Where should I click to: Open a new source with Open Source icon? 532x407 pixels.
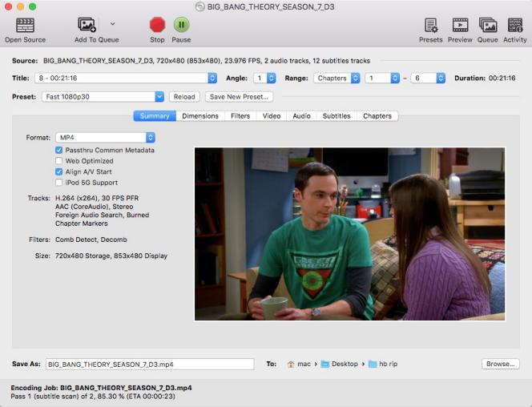(x=25, y=26)
